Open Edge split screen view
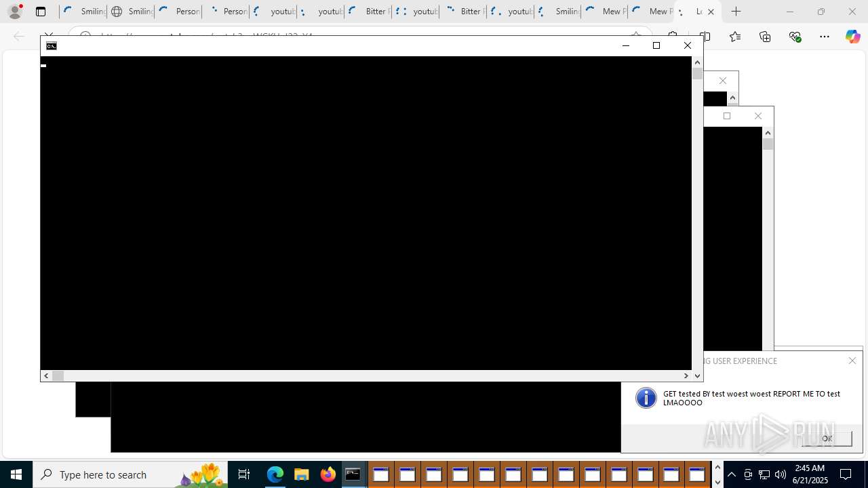This screenshot has width=868, height=488. click(x=705, y=37)
